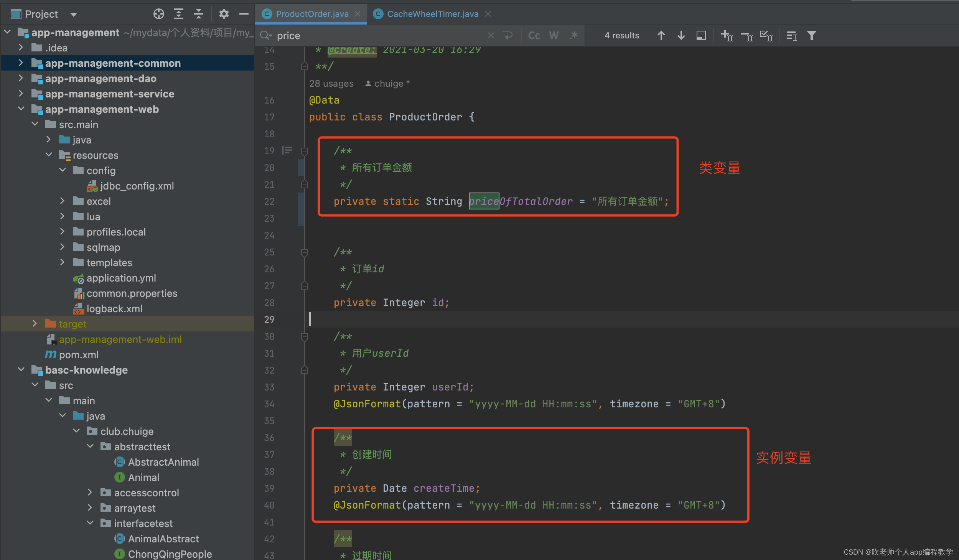Click the locate/select opened file crosshair icon
Image resolution: width=959 pixels, height=560 pixels.
click(x=158, y=14)
